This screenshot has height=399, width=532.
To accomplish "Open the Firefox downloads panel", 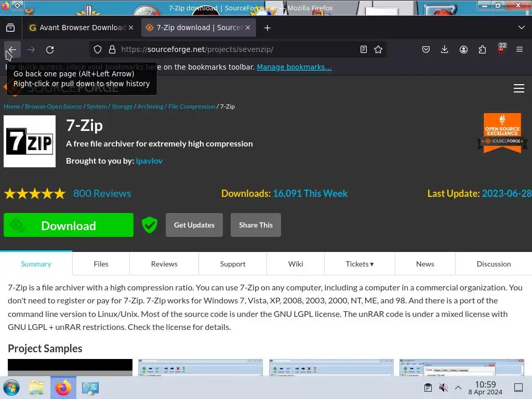I will pos(445,49).
